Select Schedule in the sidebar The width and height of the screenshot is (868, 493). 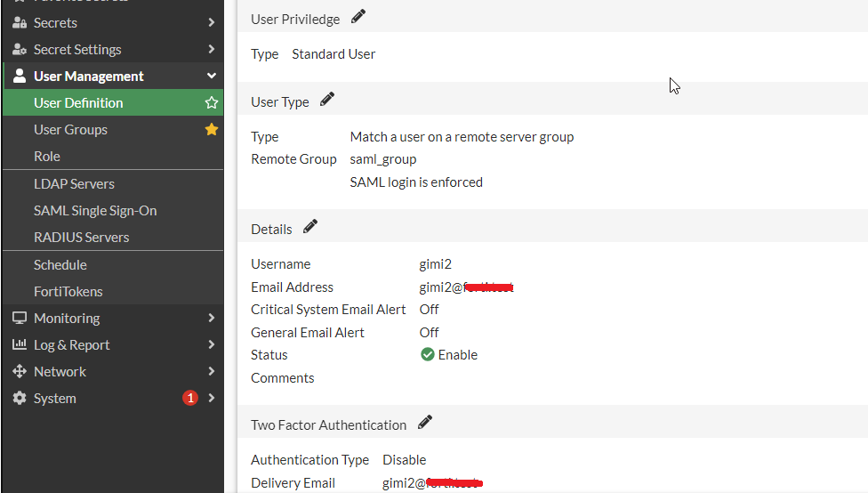(60, 265)
